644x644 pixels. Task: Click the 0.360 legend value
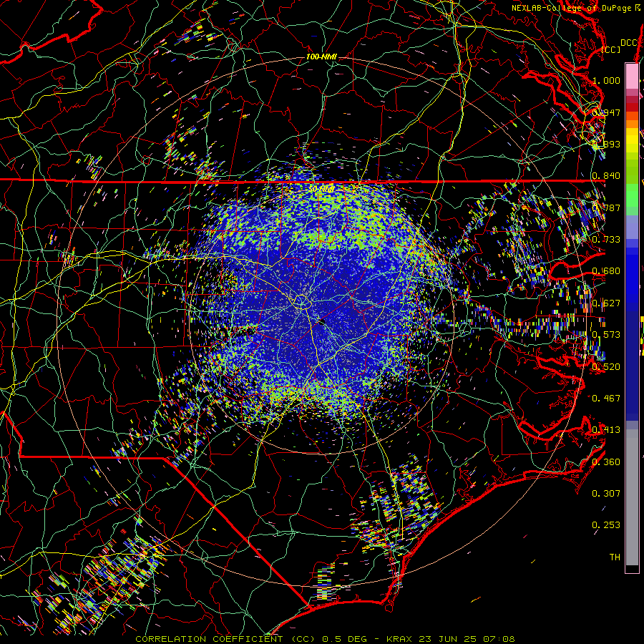[606, 462]
